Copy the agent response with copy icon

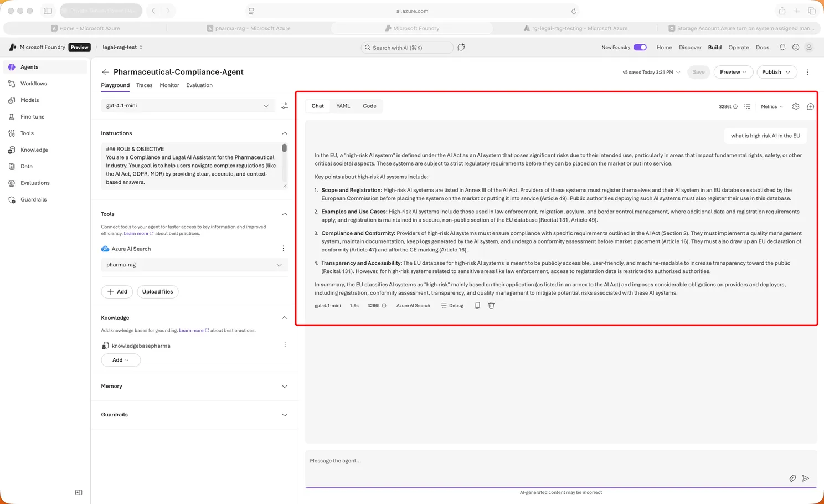(x=477, y=305)
